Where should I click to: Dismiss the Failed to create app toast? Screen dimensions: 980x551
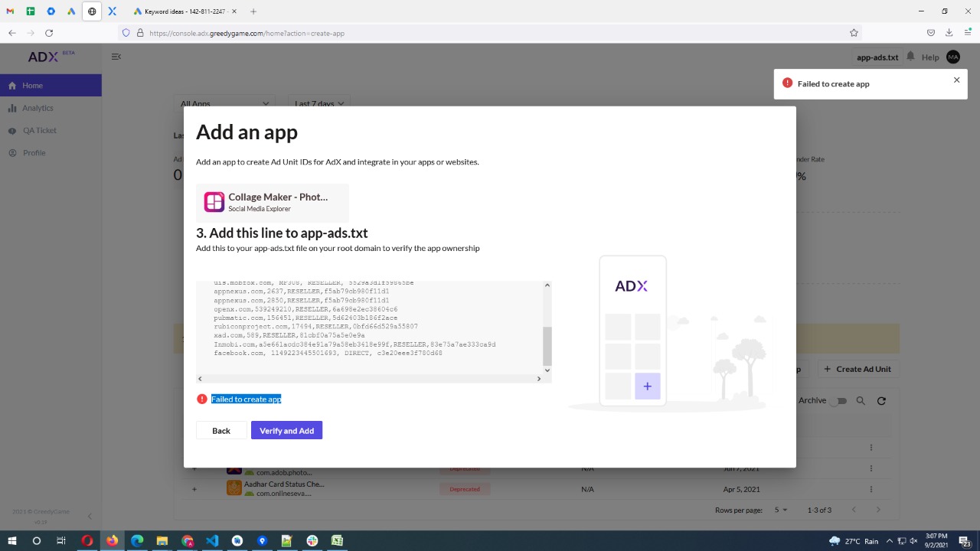[x=956, y=80]
